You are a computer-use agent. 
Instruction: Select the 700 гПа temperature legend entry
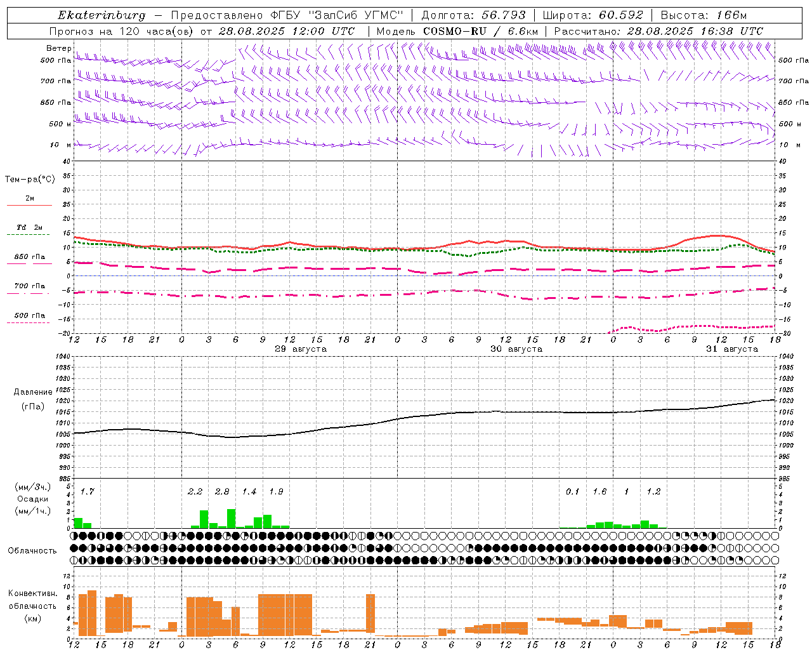coord(30,286)
